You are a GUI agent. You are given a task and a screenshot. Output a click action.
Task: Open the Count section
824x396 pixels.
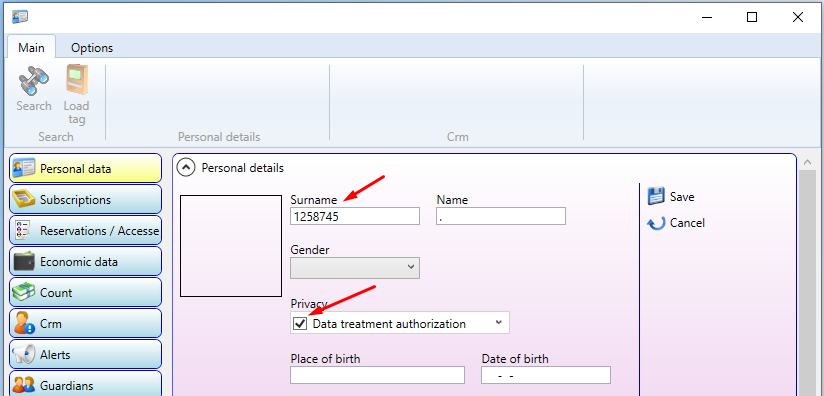click(85, 293)
